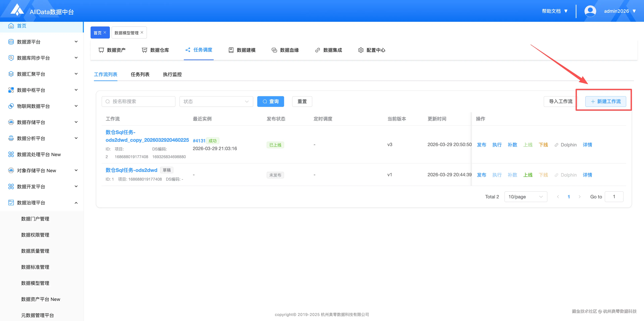Click the AllData logo icon
This screenshot has height=321, width=644.
pyautogui.click(x=17, y=10)
